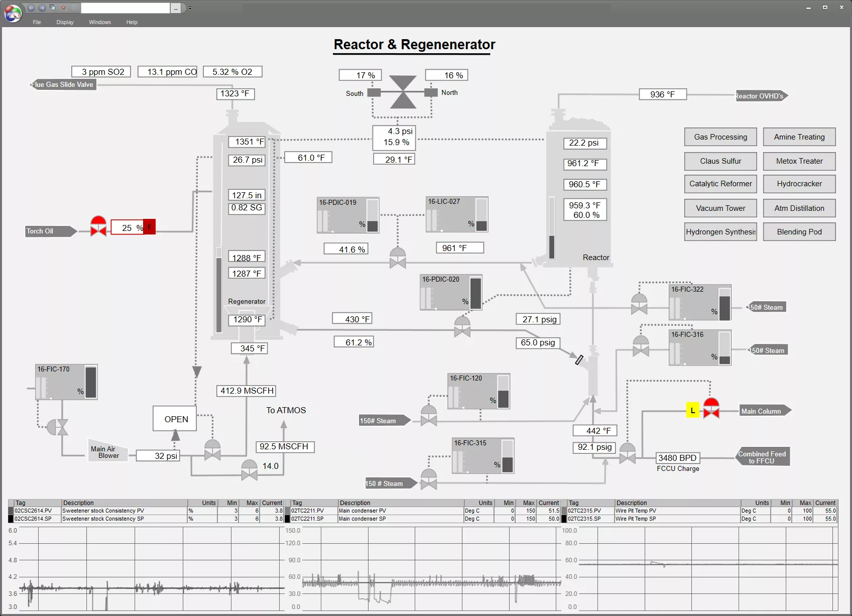
Task: Open the quick access toolbar dropdown arrow
Action: (189, 8)
